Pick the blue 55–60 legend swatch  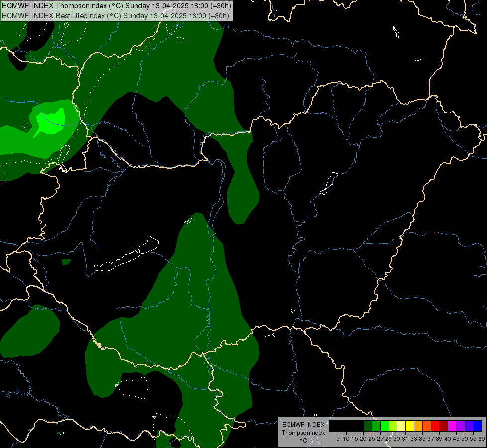tap(478, 426)
